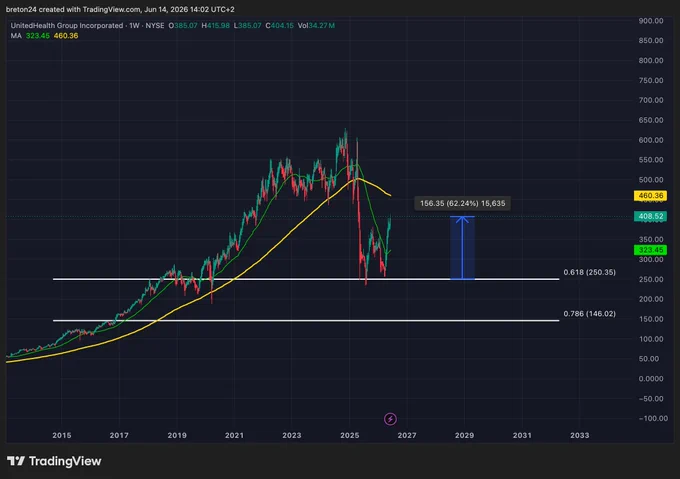Click the 2023 label on time axis

pyautogui.click(x=291, y=435)
